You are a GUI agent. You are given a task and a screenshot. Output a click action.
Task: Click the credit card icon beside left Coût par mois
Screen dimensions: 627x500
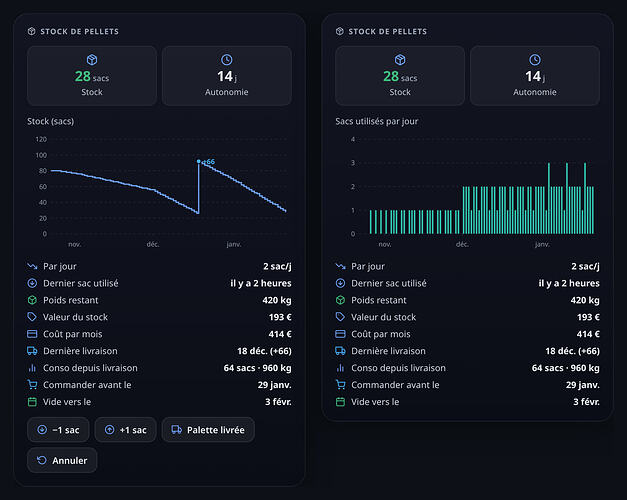point(32,334)
